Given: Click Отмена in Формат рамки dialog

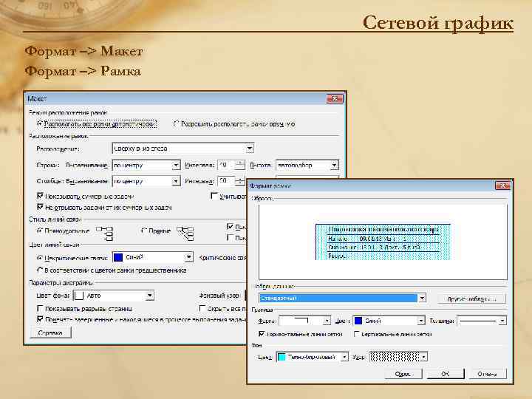Looking at the screenshot, I should tap(487, 374).
